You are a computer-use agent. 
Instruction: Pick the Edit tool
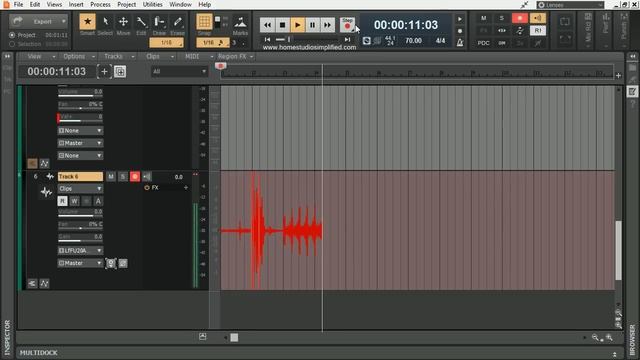click(141, 22)
